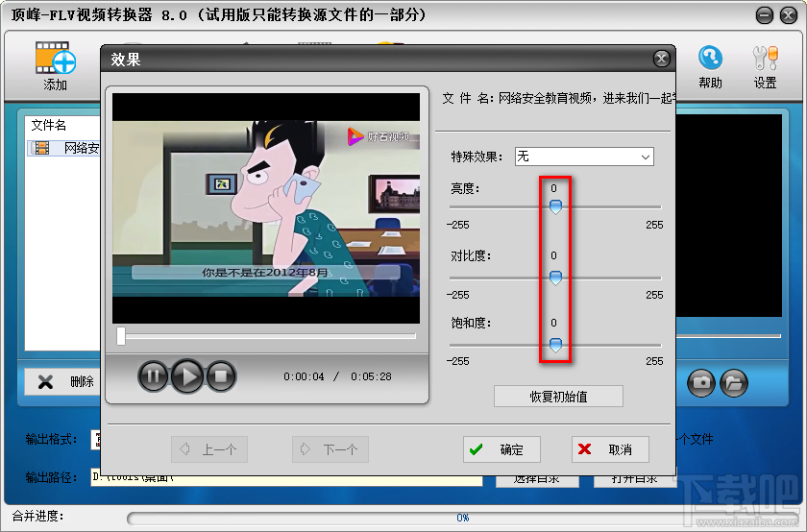Click the contrast slider handle
Image resolution: width=807 pixels, height=532 pixels.
555,278
